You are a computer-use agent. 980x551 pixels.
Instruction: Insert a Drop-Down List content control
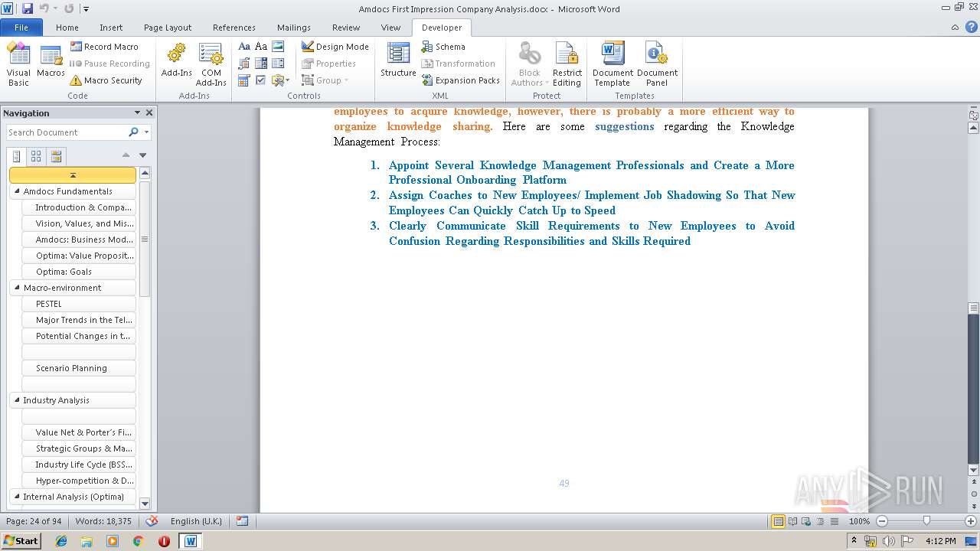(278, 64)
